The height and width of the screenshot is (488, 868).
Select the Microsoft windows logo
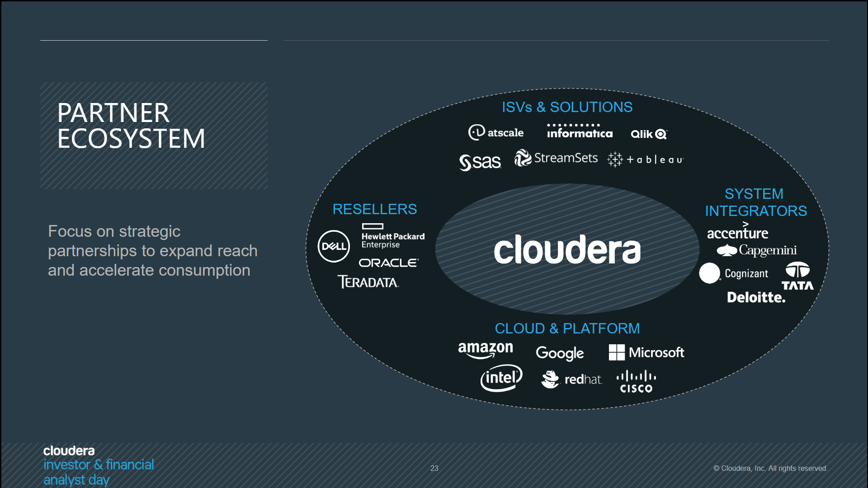tap(617, 352)
